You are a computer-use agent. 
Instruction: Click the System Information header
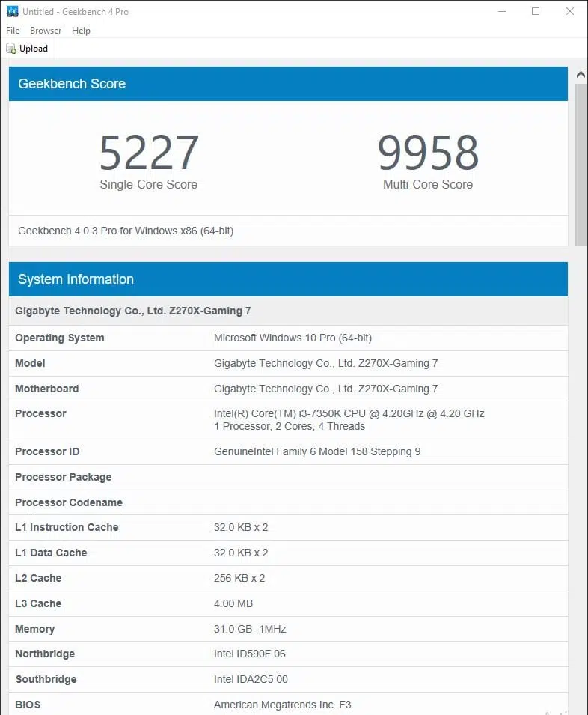pos(288,279)
